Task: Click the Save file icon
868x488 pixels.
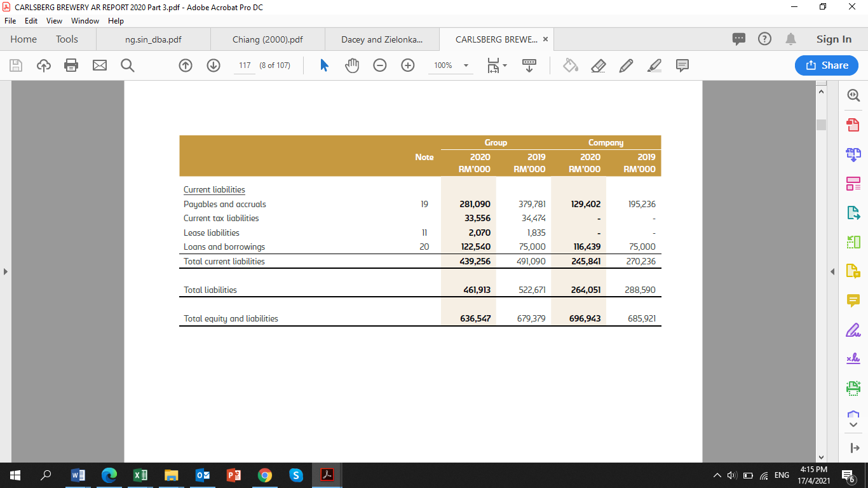Action: (x=16, y=65)
